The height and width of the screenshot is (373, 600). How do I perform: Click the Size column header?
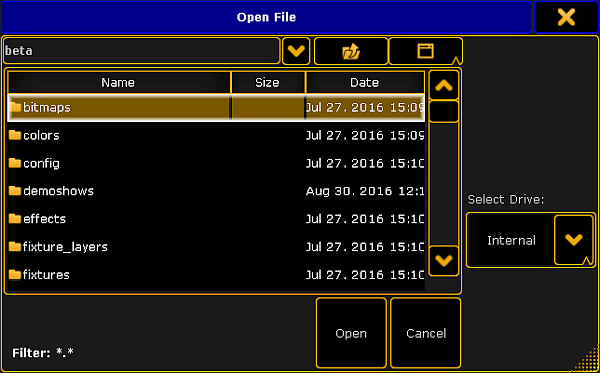(268, 82)
